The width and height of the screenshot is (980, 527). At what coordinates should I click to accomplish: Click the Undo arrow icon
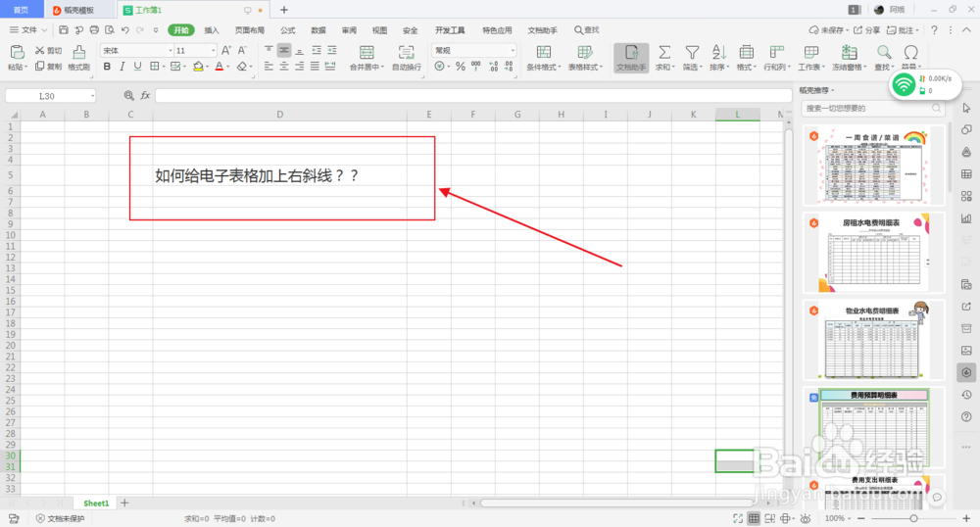coord(125,30)
